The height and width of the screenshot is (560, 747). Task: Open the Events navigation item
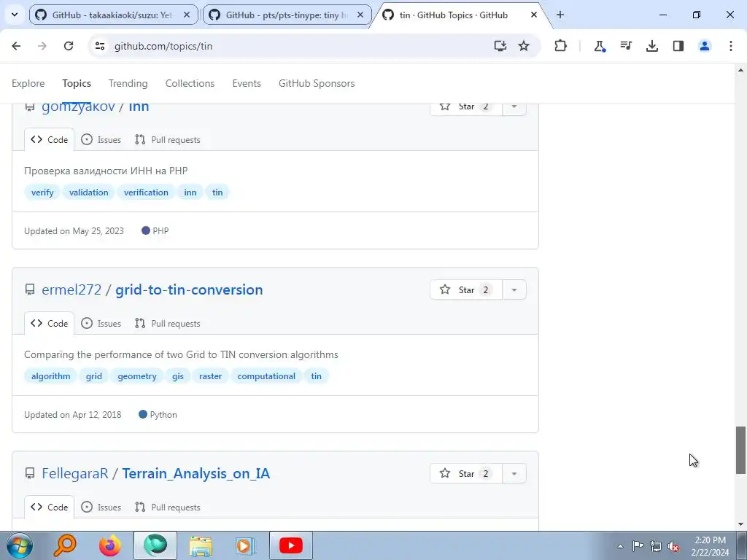(x=247, y=83)
